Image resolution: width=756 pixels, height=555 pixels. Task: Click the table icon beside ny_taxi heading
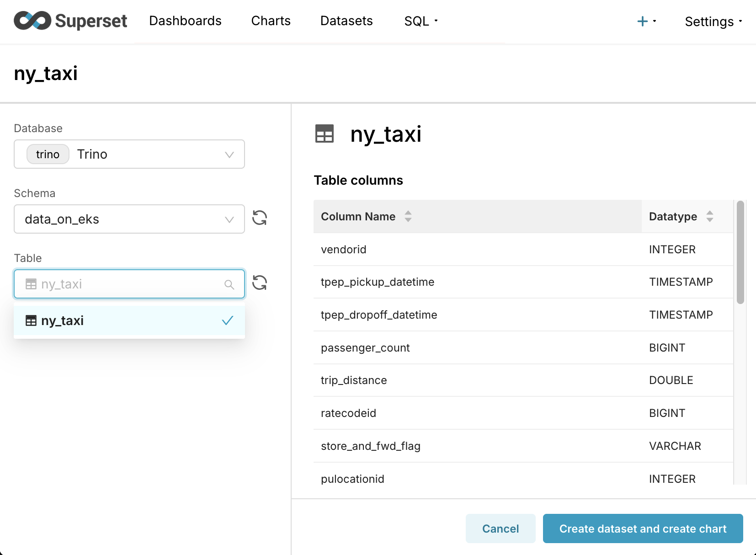click(x=325, y=134)
